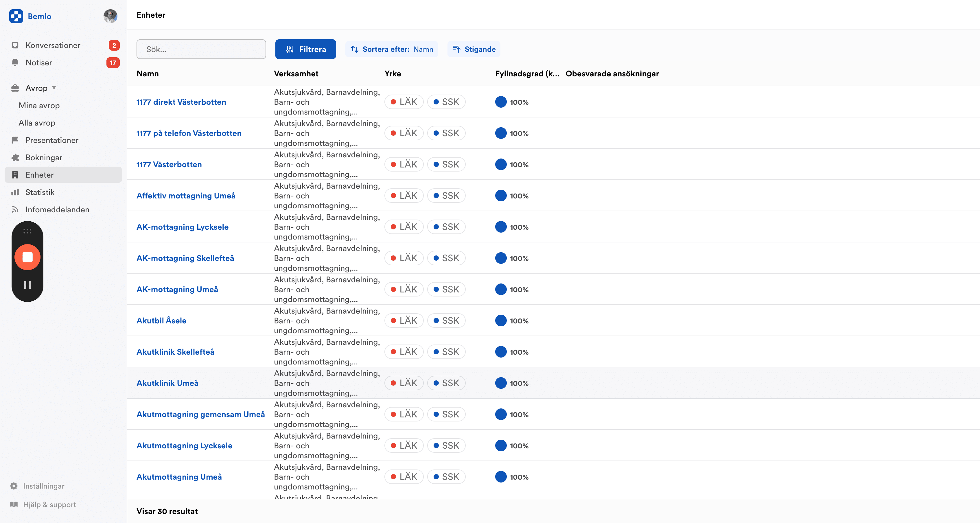
Task: Open Akutbil Åsele unit
Action: pyautogui.click(x=161, y=321)
